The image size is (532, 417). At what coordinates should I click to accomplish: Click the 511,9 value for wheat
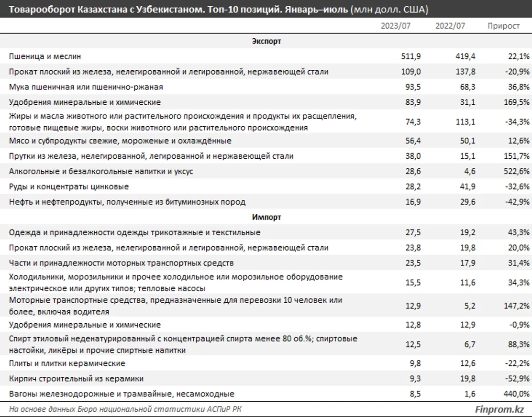410,56
